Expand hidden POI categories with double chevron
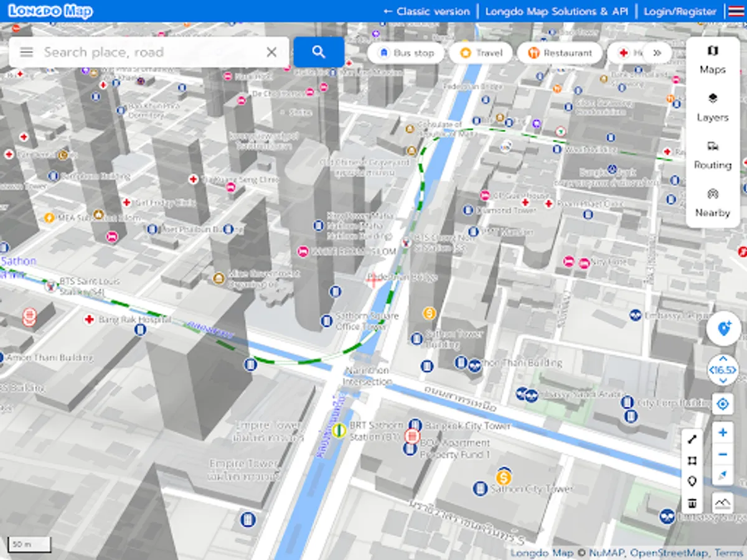Screen dimensions: 747x560 (x=658, y=53)
